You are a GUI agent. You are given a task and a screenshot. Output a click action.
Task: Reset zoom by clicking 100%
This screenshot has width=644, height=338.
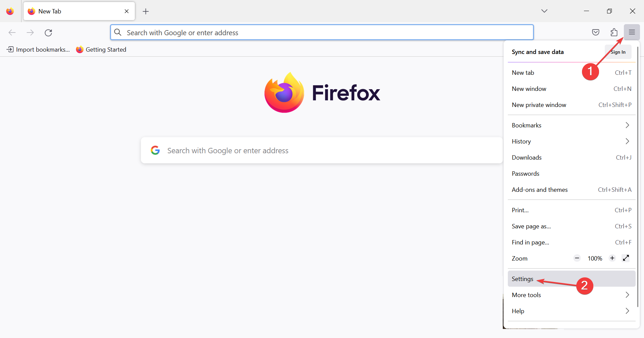595,259
